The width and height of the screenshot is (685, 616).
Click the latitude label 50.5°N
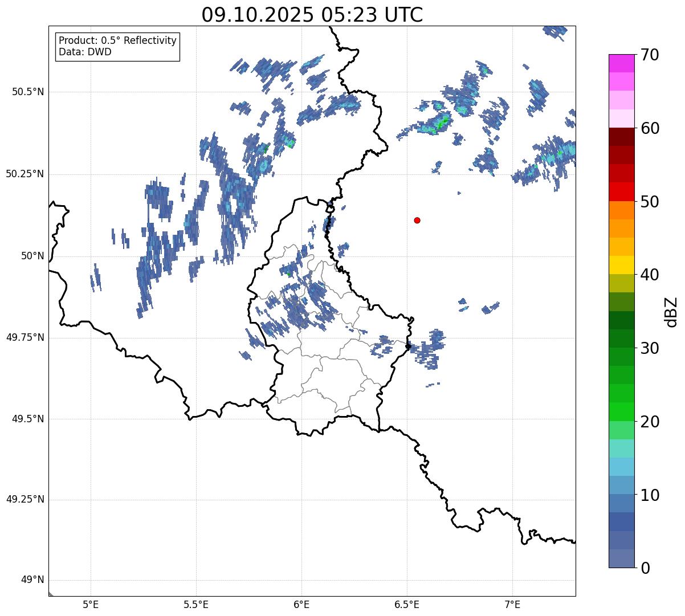(x=28, y=92)
